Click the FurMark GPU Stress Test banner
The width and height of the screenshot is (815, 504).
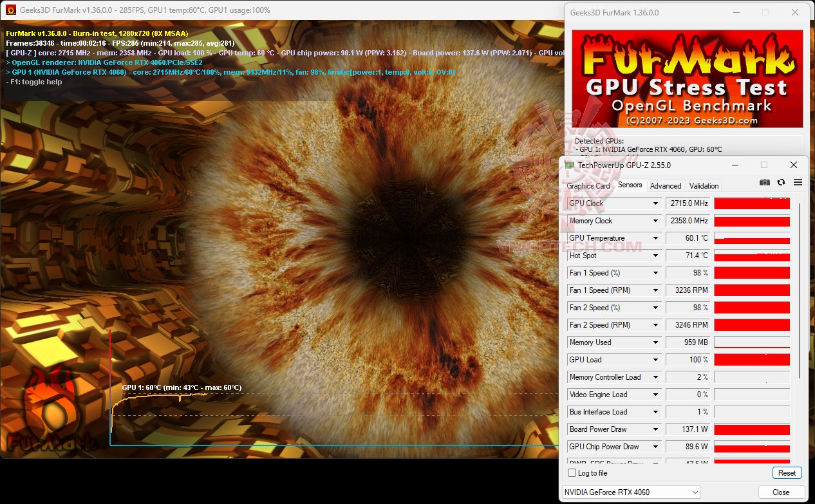(x=687, y=79)
